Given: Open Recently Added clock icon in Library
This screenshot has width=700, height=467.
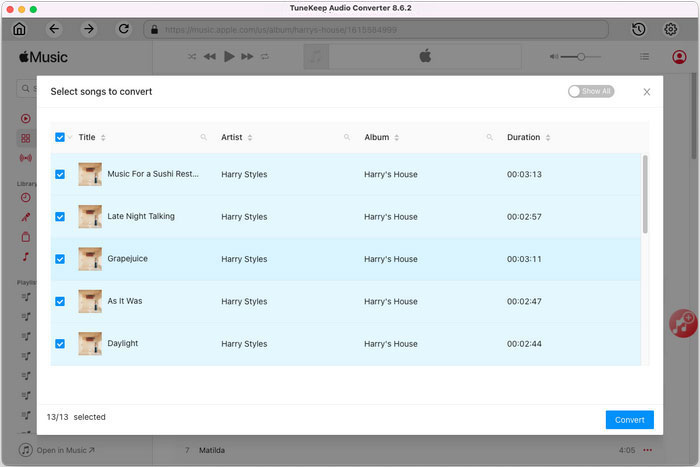Looking at the screenshot, I should coord(26,197).
